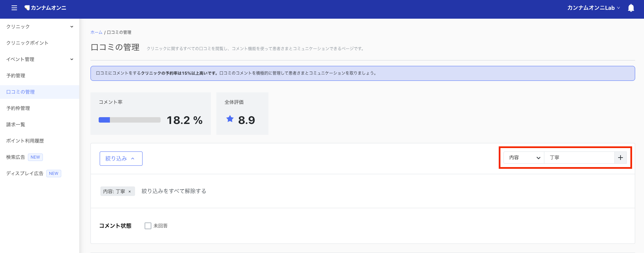Select 口コミの管理 in the sidebar
The height and width of the screenshot is (253, 644).
click(39, 92)
